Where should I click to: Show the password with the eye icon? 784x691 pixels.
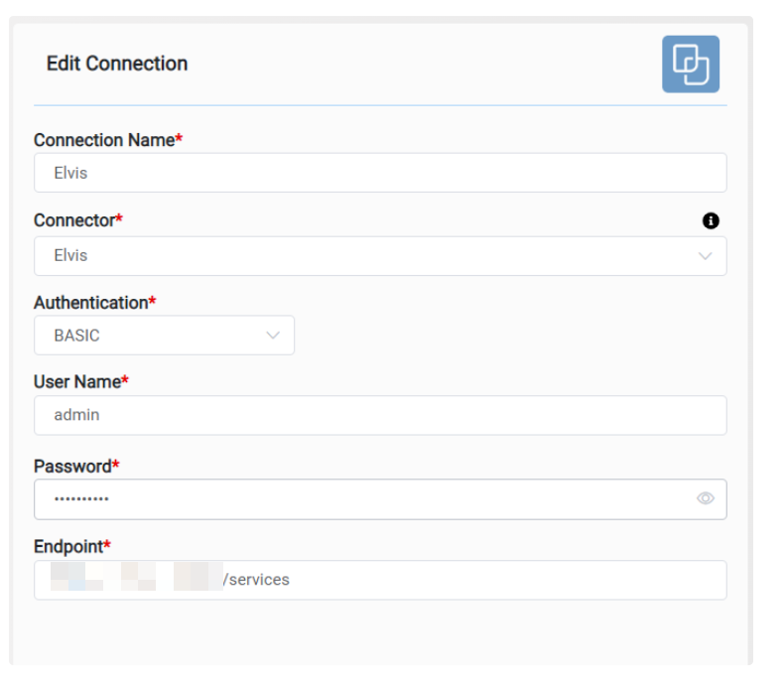[x=706, y=498]
